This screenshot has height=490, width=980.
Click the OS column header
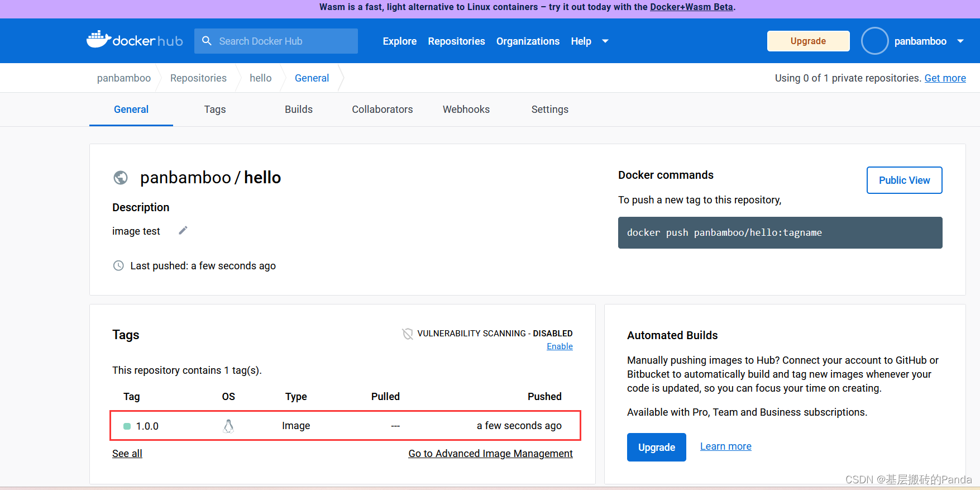pos(228,396)
